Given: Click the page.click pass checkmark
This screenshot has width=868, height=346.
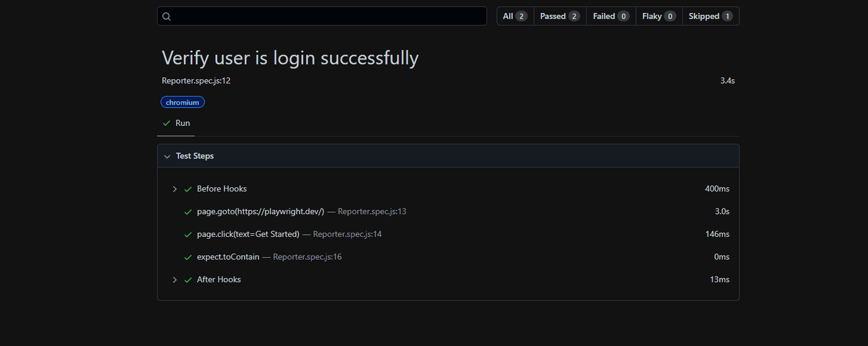Looking at the screenshot, I should pos(188,235).
